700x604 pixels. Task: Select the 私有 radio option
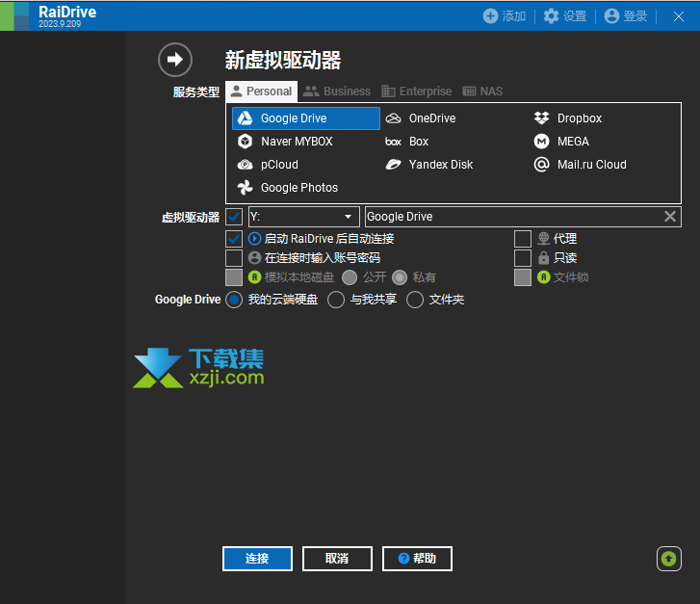[x=400, y=277]
